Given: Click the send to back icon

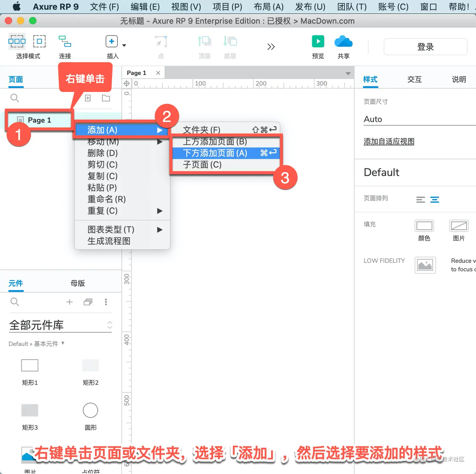Looking at the screenshot, I should point(230,41).
